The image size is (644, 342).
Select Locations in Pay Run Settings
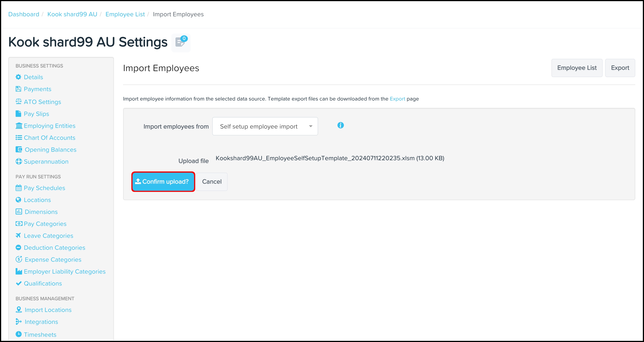pos(37,200)
